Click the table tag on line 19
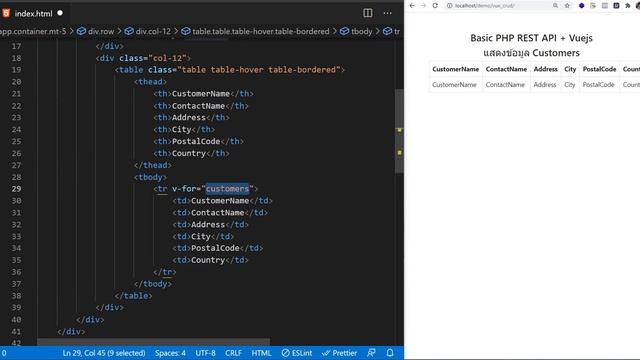This screenshot has height=360, width=640. click(x=131, y=70)
